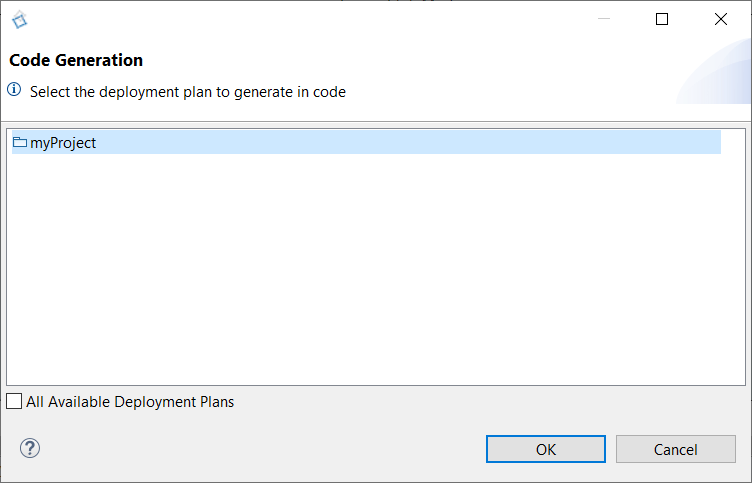
Task: Click the folder icon next to myProject
Action: tap(20, 142)
